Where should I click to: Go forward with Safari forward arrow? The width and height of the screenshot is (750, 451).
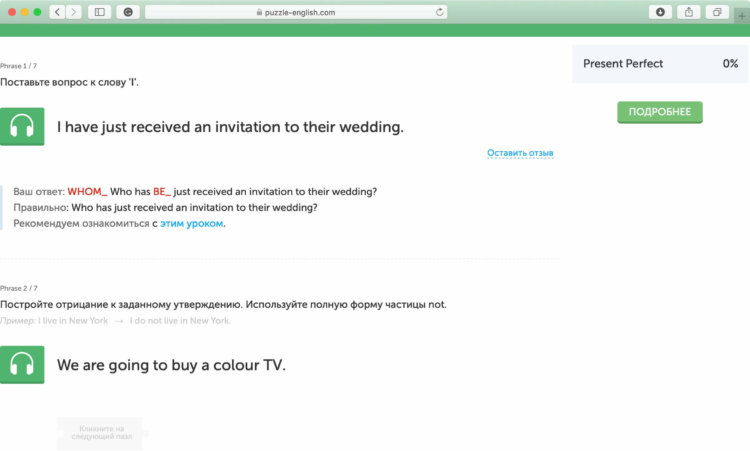coord(74,12)
